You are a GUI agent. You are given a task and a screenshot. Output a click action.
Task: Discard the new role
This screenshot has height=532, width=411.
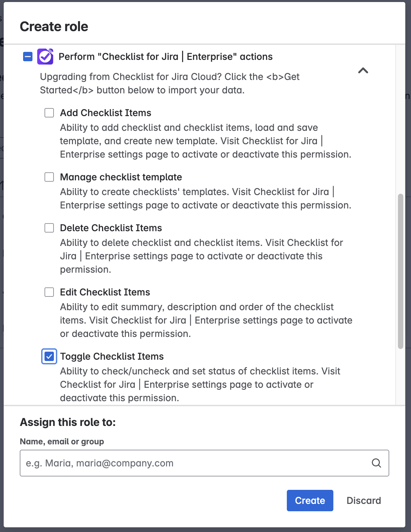pyautogui.click(x=364, y=501)
